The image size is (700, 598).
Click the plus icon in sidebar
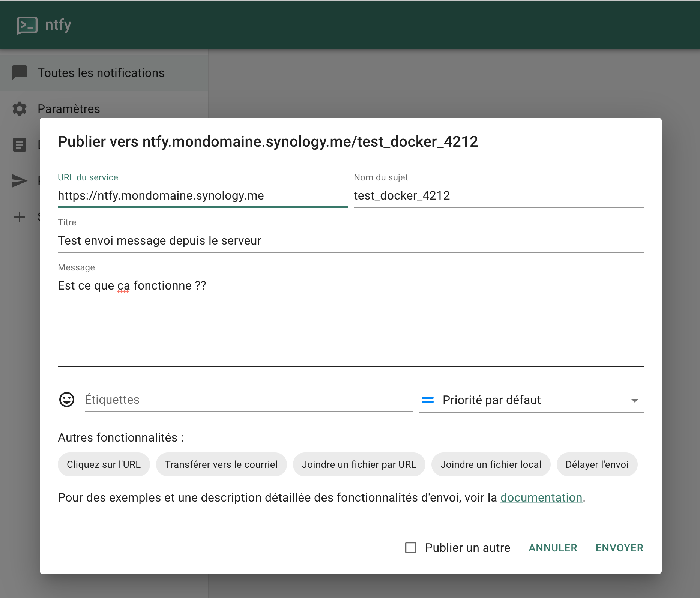coord(20,217)
